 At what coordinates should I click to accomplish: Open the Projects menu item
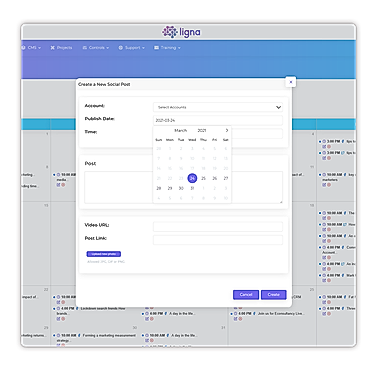coord(61,48)
